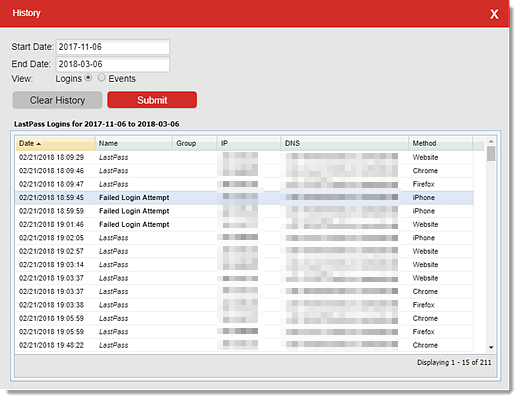Select the row dated 02/21/2018 18:09:46

(x=244, y=171)
